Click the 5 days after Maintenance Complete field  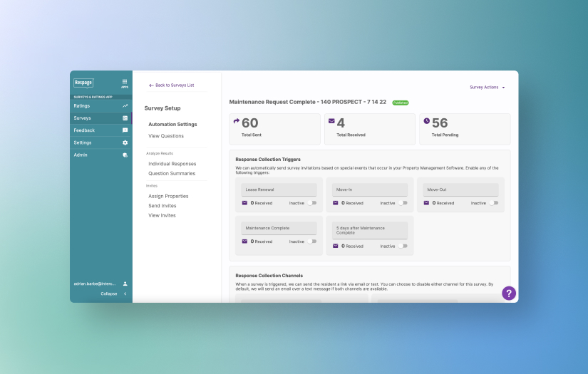370,231
